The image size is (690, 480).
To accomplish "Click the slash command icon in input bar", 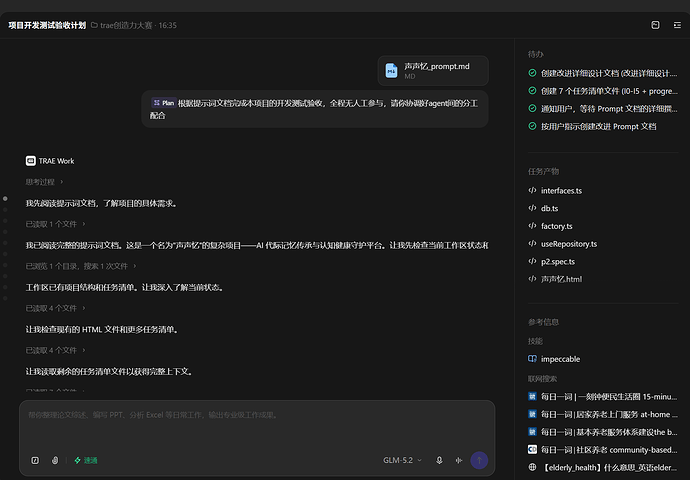I will click(35, 460).
